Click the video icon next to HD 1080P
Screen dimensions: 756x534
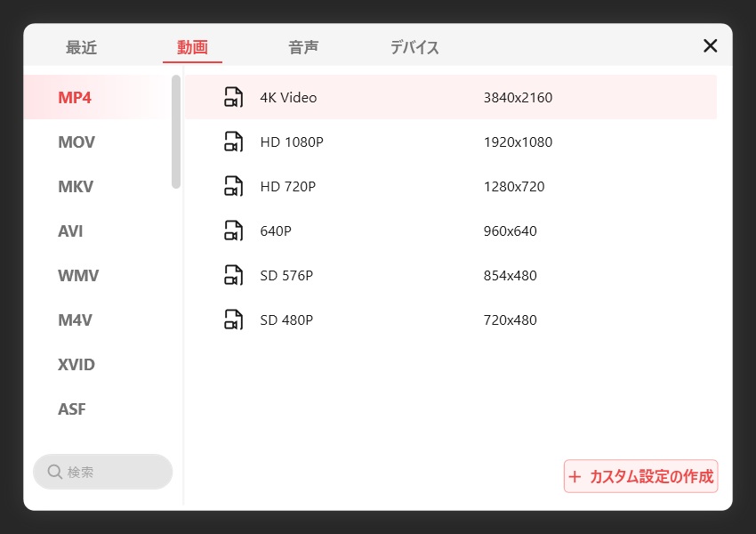[233, 142]
